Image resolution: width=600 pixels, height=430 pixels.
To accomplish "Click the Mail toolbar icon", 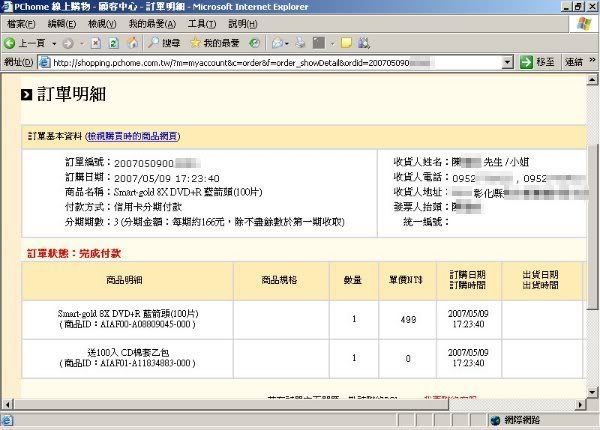I will pos(277,43).
